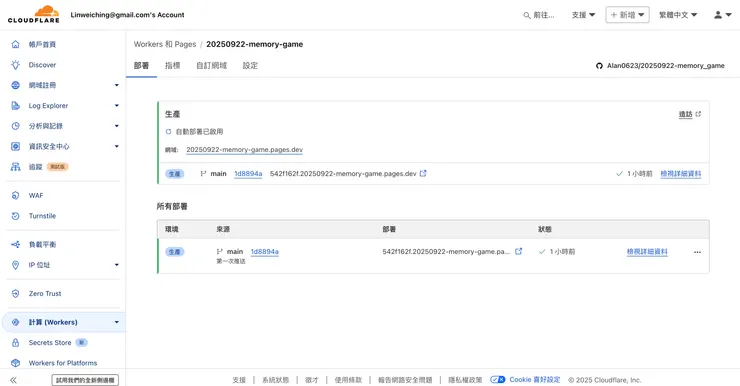Image resolution: width=740 pixels, height=386 pixels.
Task: Open the Support dropdown in header
Action: [x=583, y=15]
